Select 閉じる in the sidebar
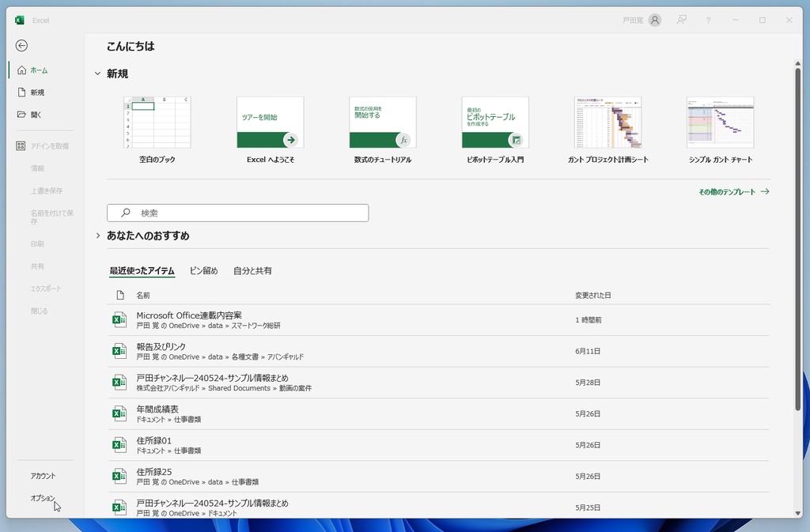This screenshot has height=532, width=810. [x=40, y=311]
